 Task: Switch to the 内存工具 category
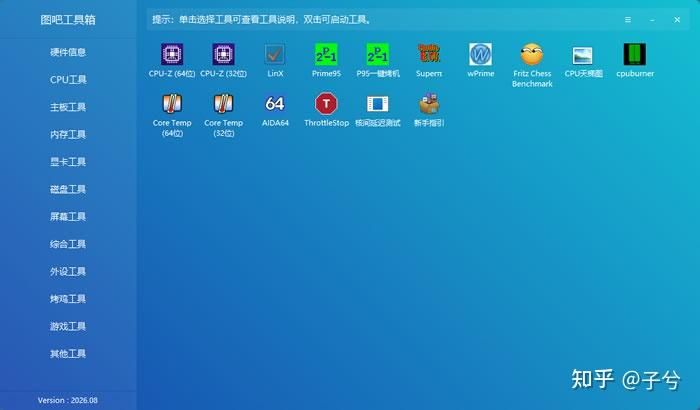[x=68, y=134]
